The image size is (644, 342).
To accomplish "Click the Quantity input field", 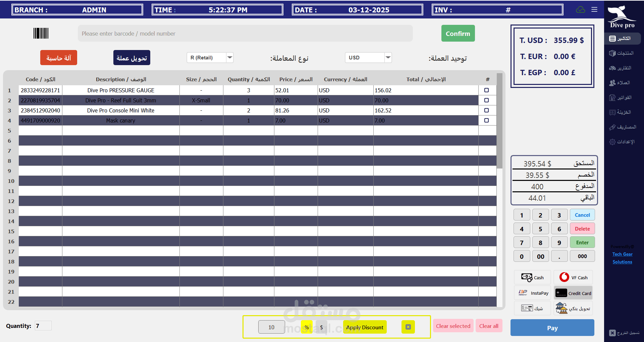I will point(43,326).
